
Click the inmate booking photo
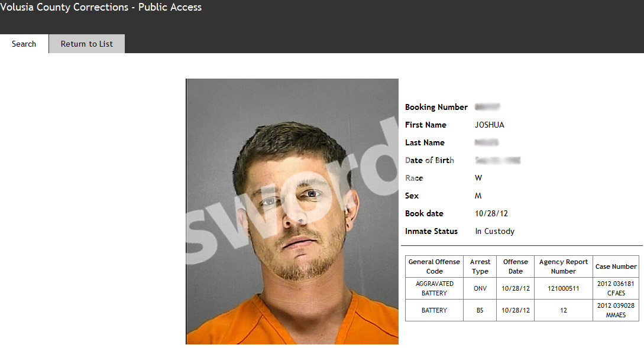[292, 212]
